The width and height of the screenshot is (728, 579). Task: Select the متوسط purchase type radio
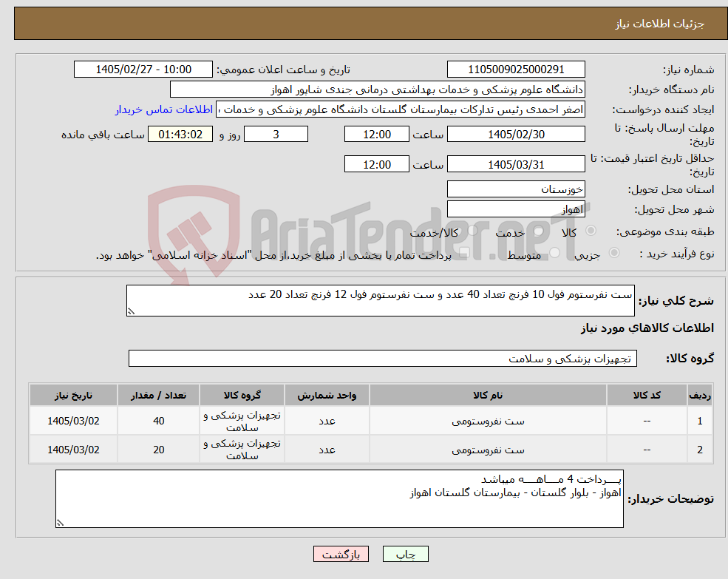(555, 253)
